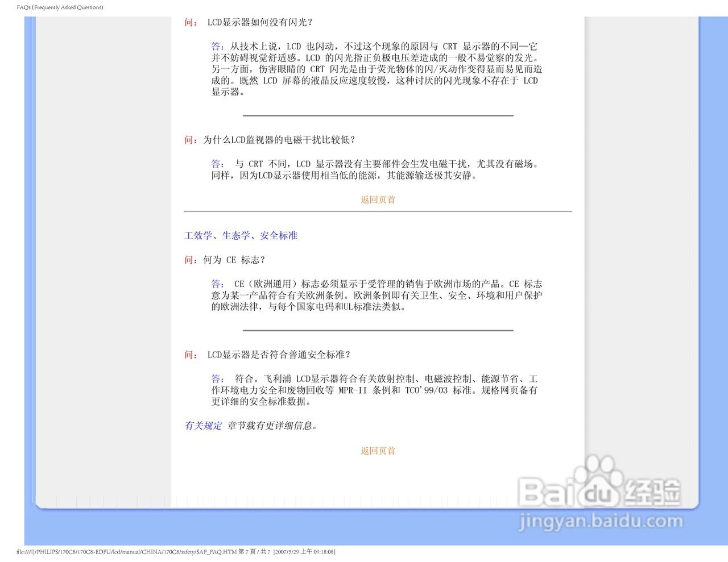The width and height of the screenshot is (728, 562).
Task: Select the question LCD显示器是否符合普通安全标准？
Action: click(x=279, y=355)
